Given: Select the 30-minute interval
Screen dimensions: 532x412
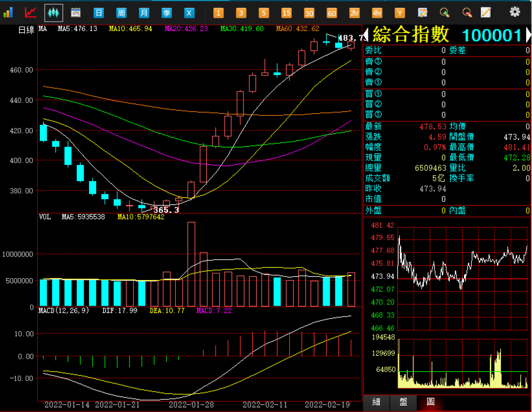Looking at the screenshot, I should pyautogui.click(x=309, y=13).
